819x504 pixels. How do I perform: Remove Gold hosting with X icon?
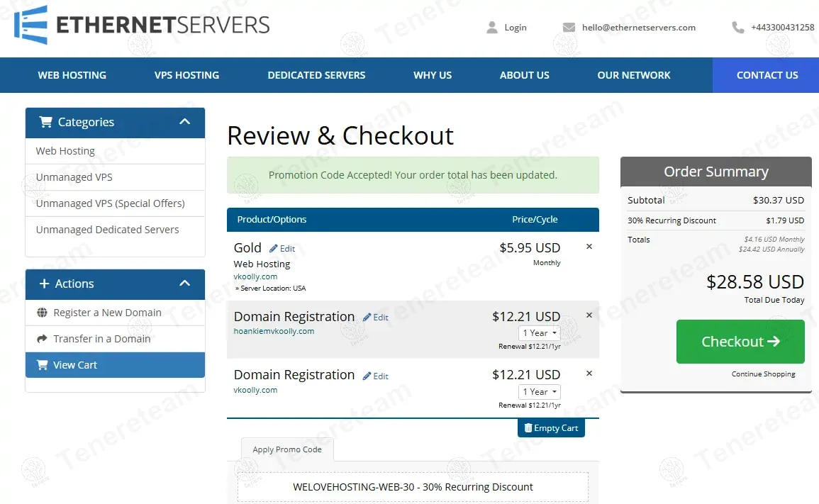[589, 247]
